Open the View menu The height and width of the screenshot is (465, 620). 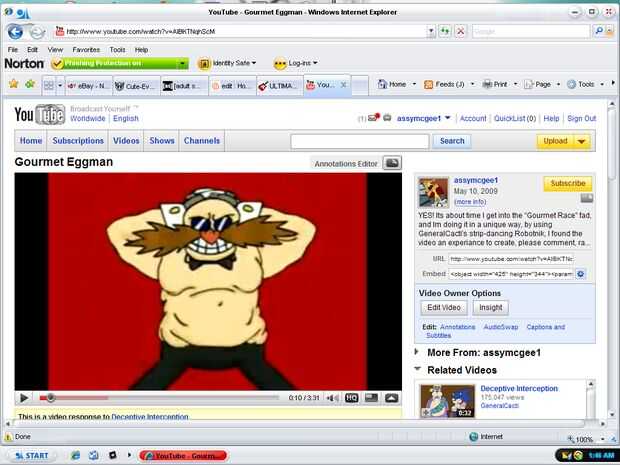tap(55, 50)
